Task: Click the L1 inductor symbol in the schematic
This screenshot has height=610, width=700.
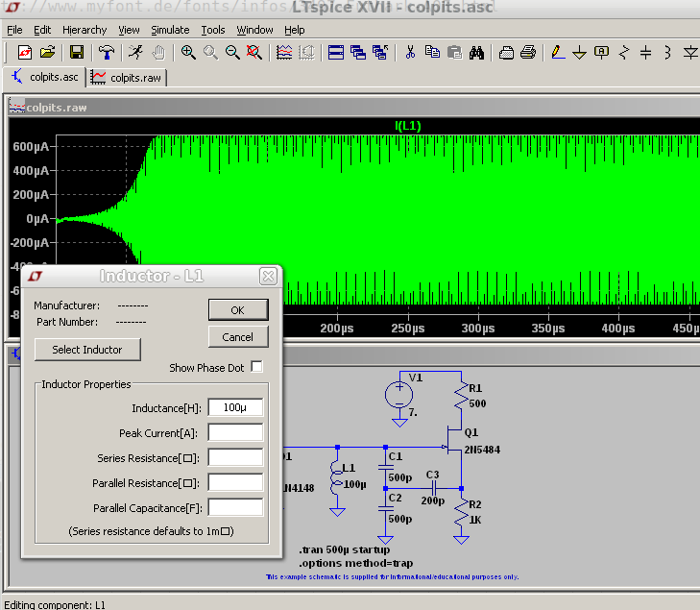Action: [x=336, y=479]
